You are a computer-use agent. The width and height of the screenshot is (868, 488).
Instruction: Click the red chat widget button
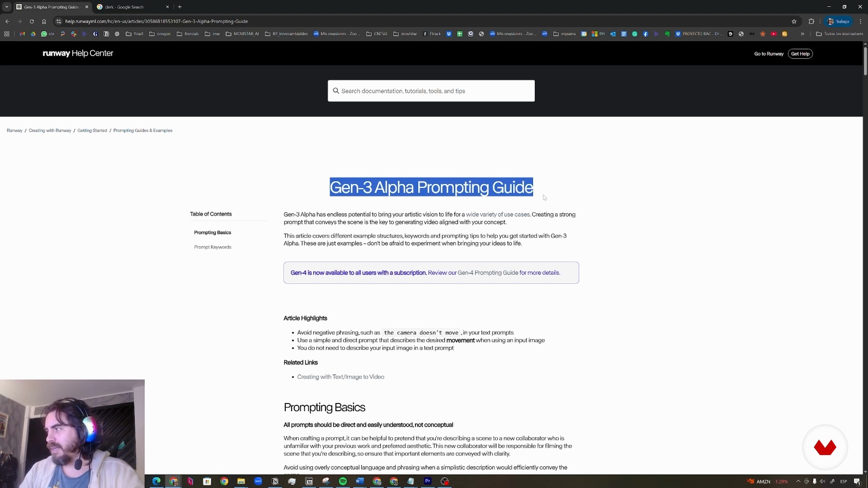point(825,447)
